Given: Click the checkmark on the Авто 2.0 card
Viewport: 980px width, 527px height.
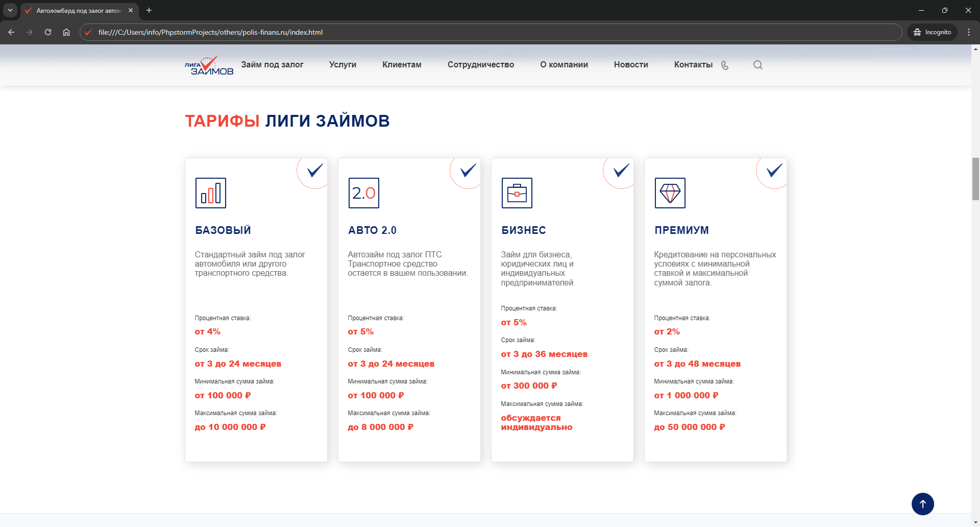Looking at the screenshot, I should (468, 170).
